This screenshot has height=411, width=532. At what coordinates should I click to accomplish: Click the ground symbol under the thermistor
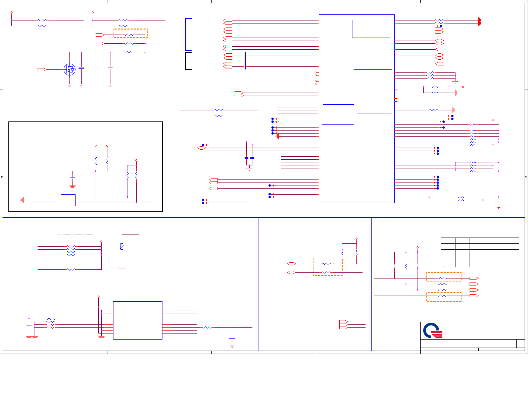click(x=122, y=269)
